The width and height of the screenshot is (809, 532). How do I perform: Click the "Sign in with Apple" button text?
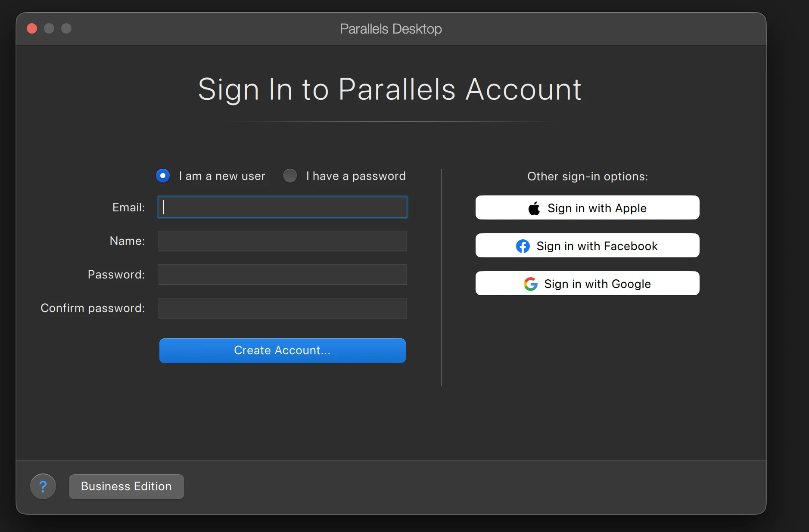click(597, 208)
